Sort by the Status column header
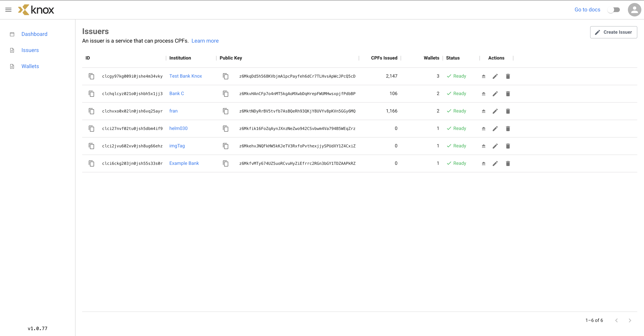The height and width of the screenshot is (336, 644). pyautogui.click(x=453, y=58)
